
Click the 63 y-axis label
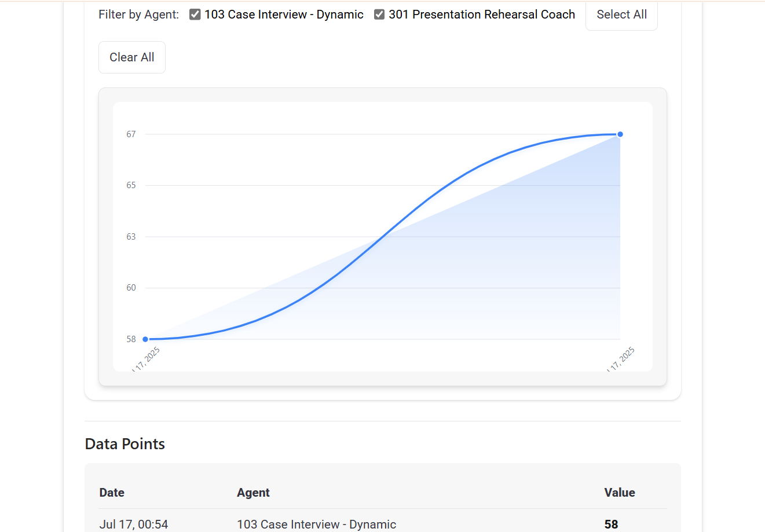click(x=131, y=237)
